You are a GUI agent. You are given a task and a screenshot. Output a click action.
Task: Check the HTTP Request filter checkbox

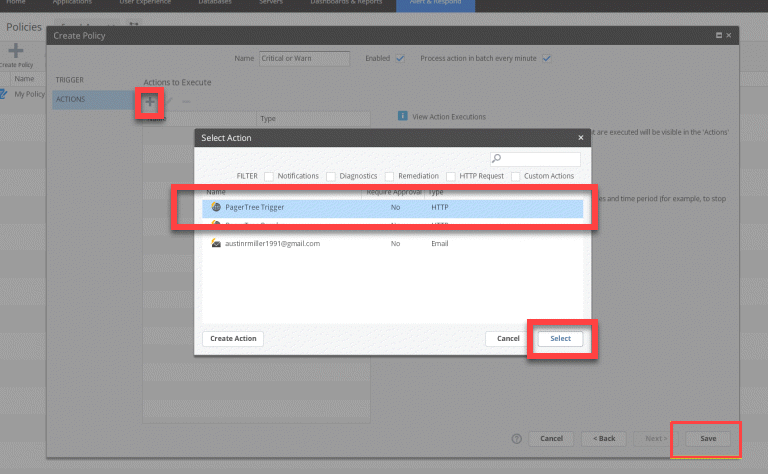pyautogui.click(x=451, y=176)
